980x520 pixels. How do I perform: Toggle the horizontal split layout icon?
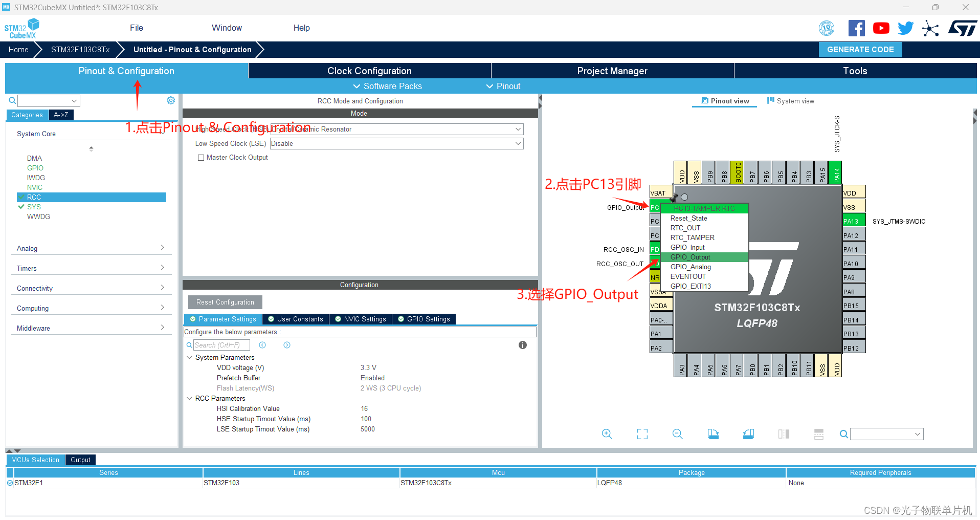(819, 434)
